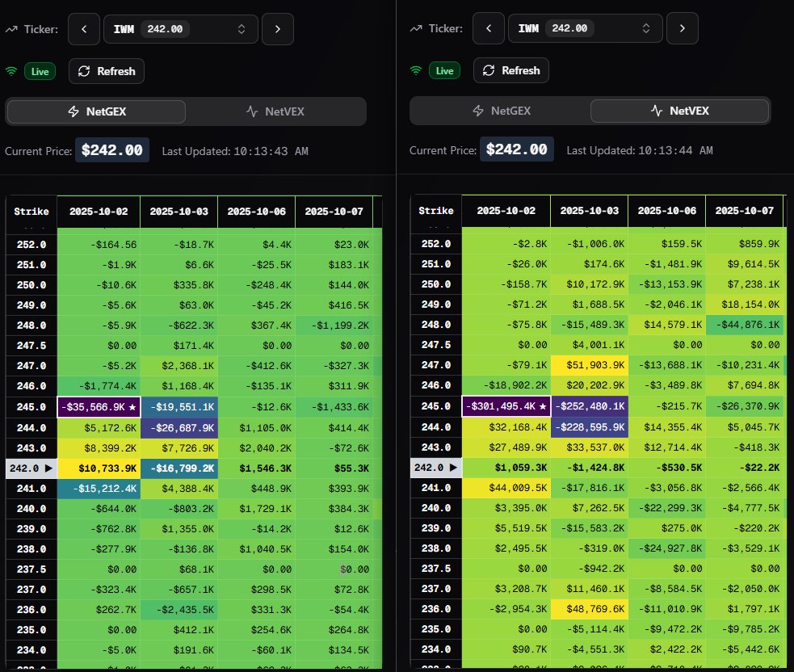
Task: Click cell -$44,876.1K at strike 248
Action: (745, 325)
